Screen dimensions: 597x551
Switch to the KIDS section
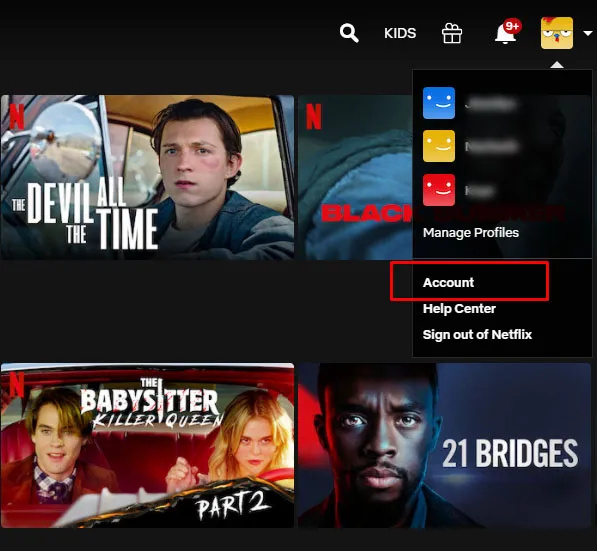(x=400, y=33)
